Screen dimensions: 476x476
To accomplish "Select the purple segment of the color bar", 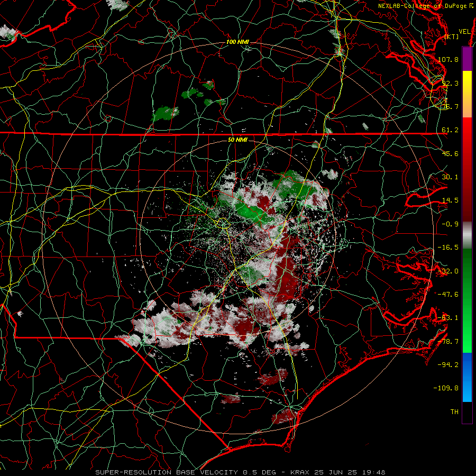I will (x=467, y=59).
